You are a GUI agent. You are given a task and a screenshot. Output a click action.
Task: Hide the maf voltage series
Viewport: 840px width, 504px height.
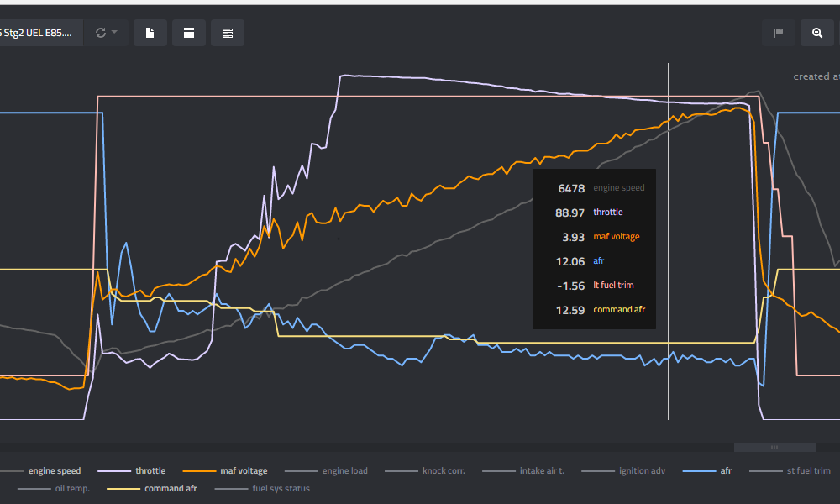click(x=244, y=471)
